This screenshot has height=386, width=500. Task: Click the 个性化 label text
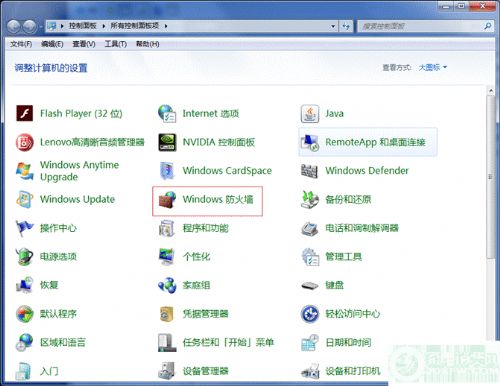point(196,256)
